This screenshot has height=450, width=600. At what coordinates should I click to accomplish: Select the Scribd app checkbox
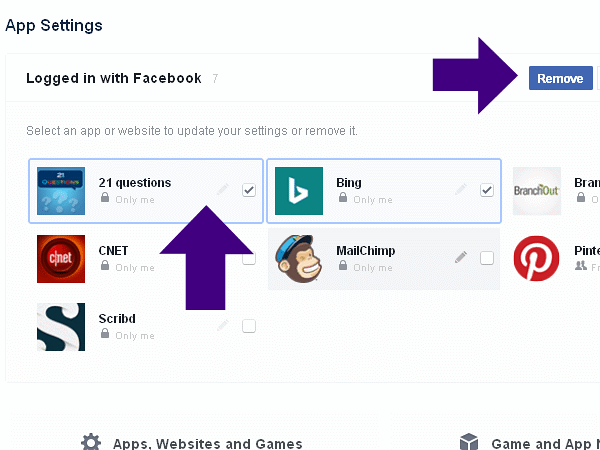click(249, 326)
